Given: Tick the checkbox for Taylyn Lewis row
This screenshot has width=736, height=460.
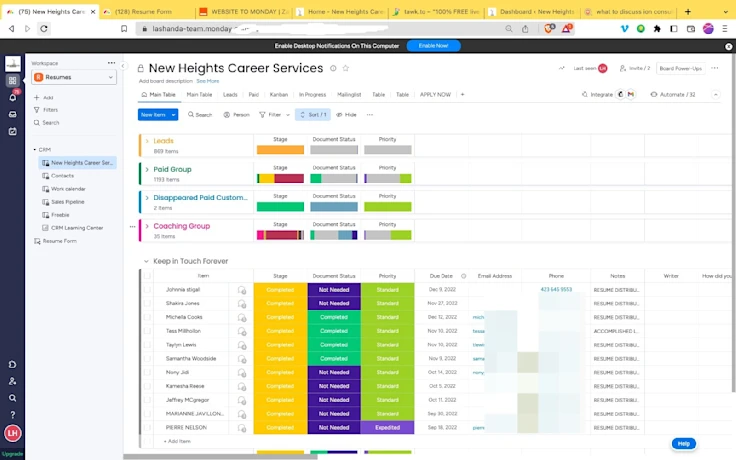Looking at the screenshot, I should (x=147, y=345).
